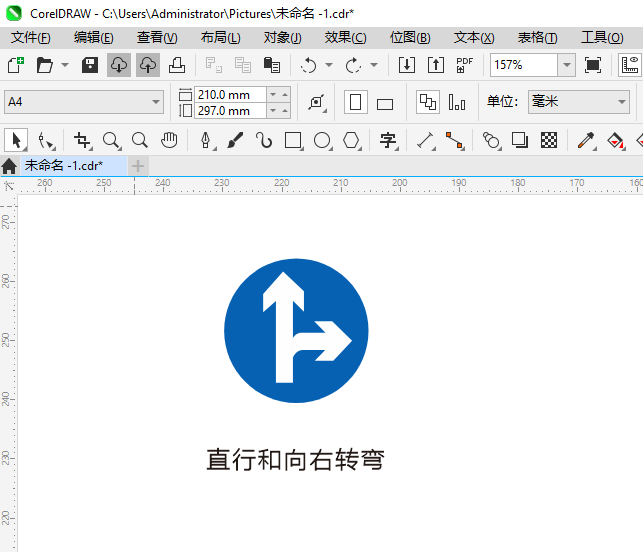Click the auto-fit page icon
This screenshot has height=552, width=643.
[317, 102]
